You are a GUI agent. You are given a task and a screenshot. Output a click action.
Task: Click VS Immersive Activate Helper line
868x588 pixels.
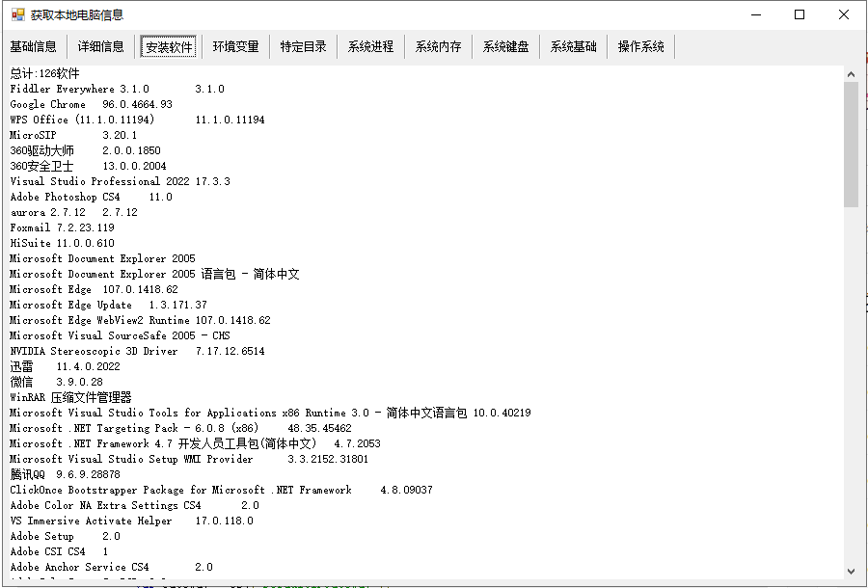tap(132, 522)
